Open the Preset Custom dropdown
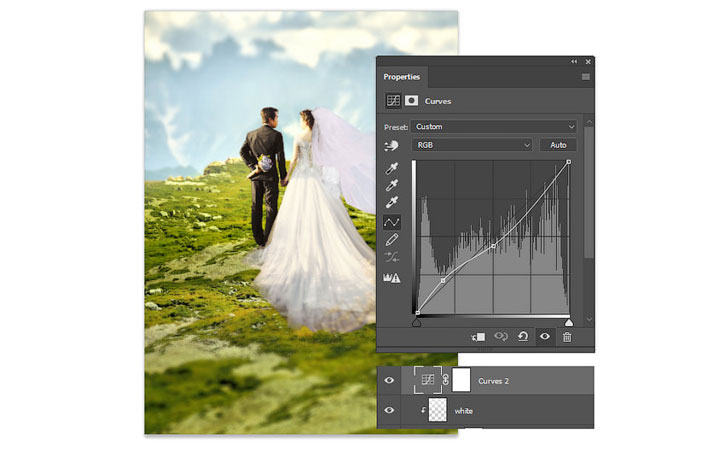The width and height of the screenshot is (725, 450). point(494,127)
